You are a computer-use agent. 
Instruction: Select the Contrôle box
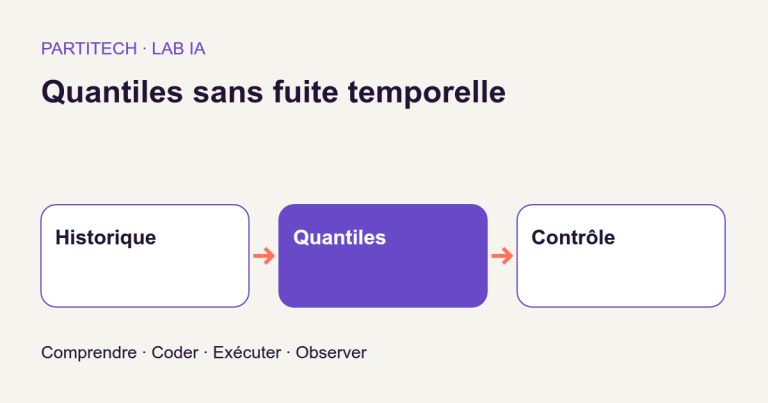coord(621,256)
